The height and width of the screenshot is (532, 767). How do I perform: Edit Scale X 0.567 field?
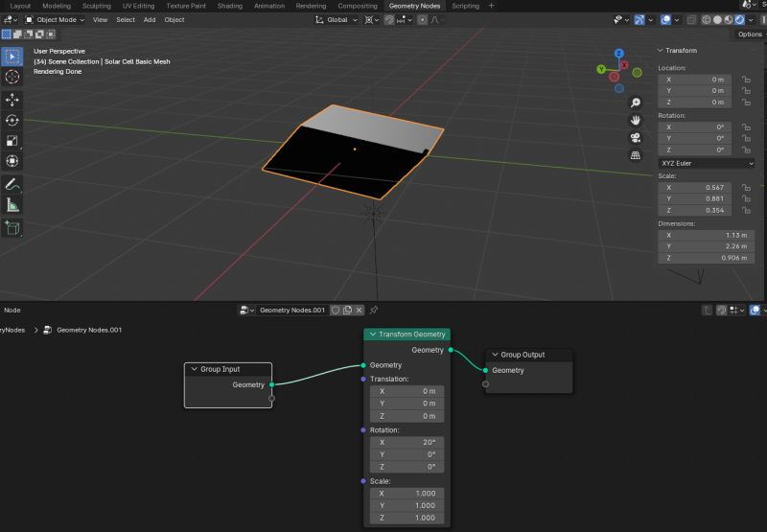pos(694,187)
